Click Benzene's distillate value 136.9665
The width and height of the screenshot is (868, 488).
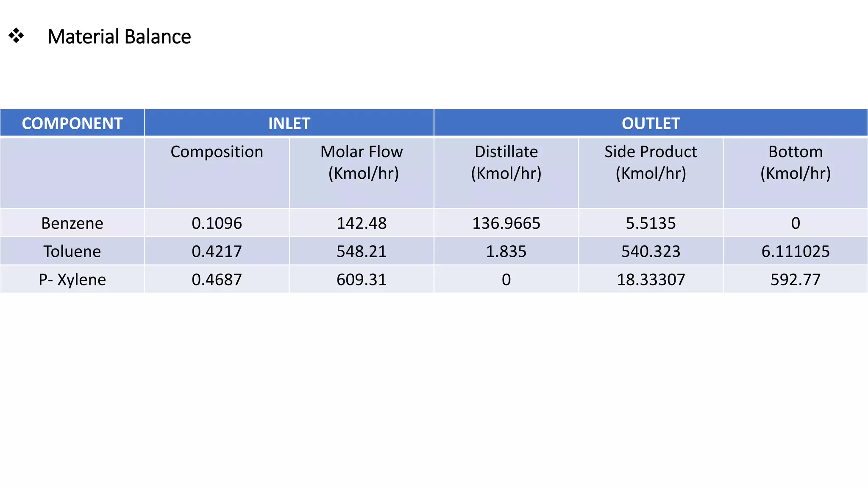tap(506, 223)
